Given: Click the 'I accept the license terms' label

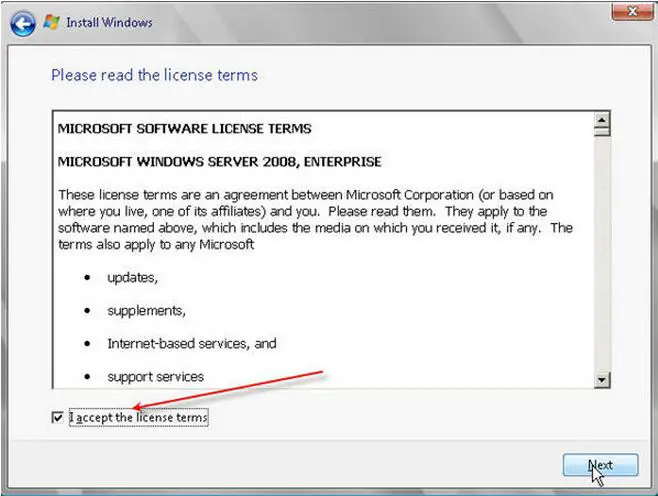Looking at the screenshot, I should click(138, 418).
